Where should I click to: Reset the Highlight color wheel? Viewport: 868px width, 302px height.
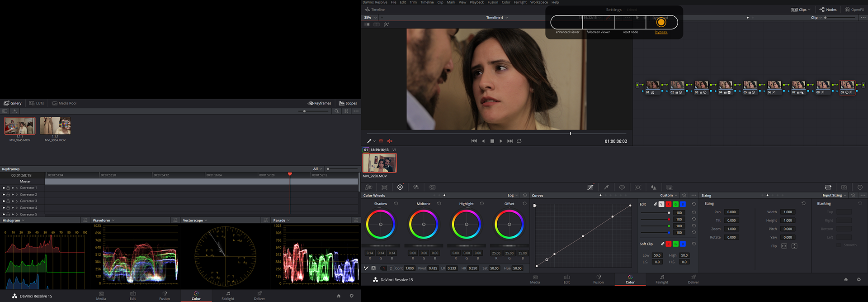[x=482, y=204]
